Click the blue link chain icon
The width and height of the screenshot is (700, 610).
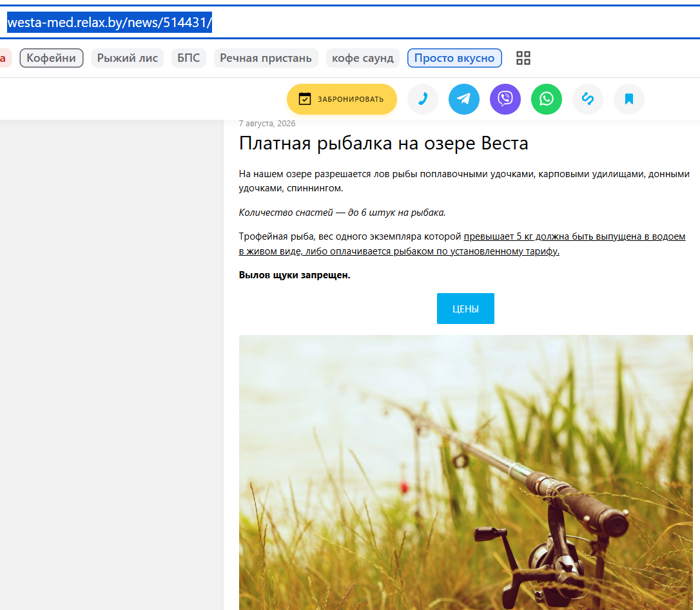point(587,99)
